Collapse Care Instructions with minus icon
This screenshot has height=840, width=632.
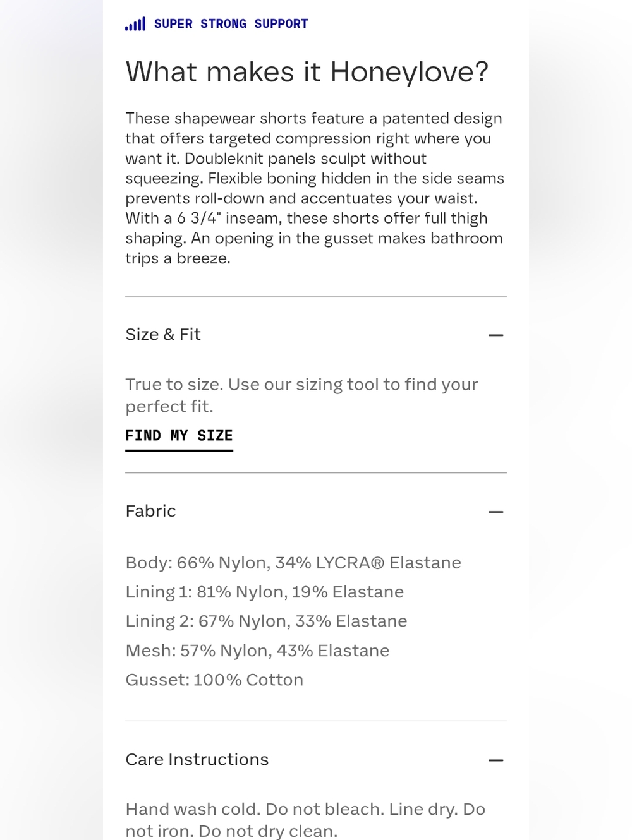pos(496,760)
